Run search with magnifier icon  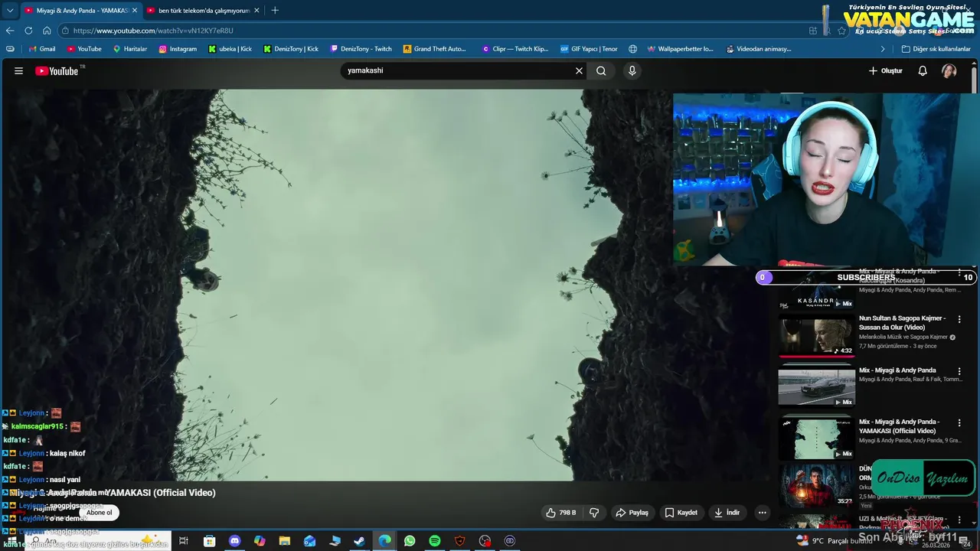601,70
